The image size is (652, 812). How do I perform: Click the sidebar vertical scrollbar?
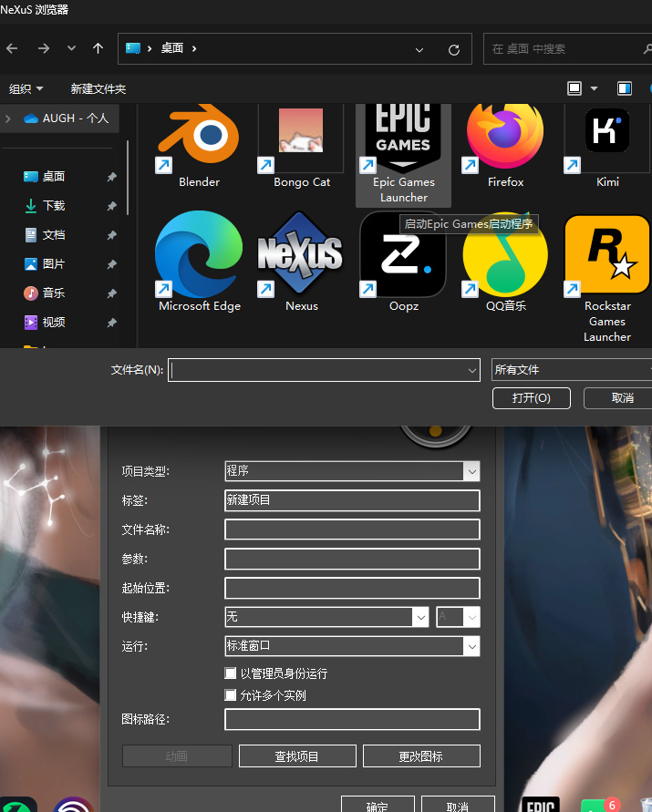coord(128,177)
